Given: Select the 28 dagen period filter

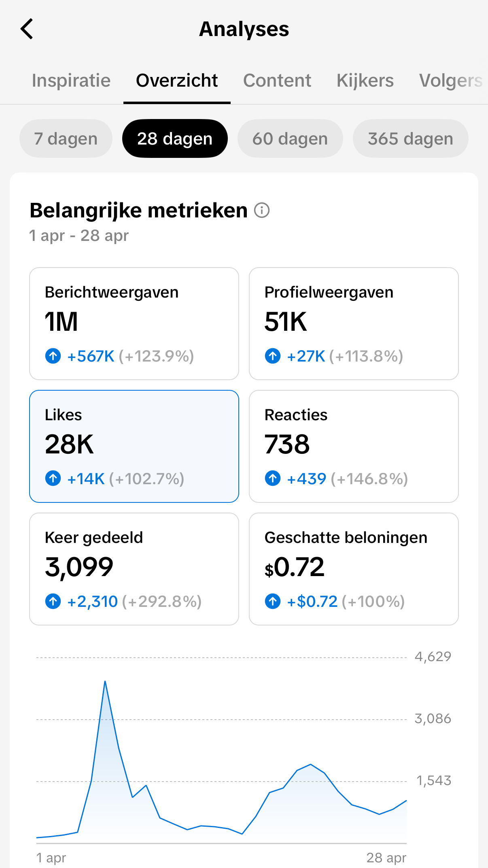Looking at the screenshot, I should point(175,138).
